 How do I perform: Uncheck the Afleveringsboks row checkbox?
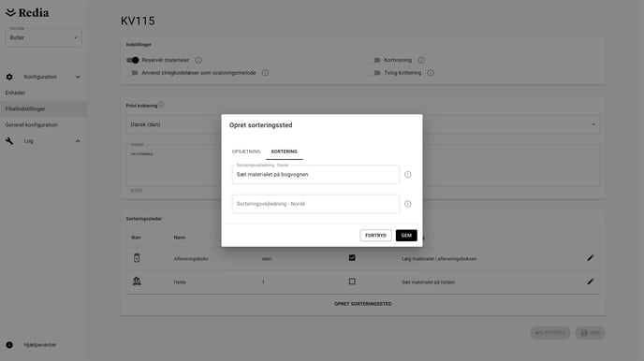(352, 257)
